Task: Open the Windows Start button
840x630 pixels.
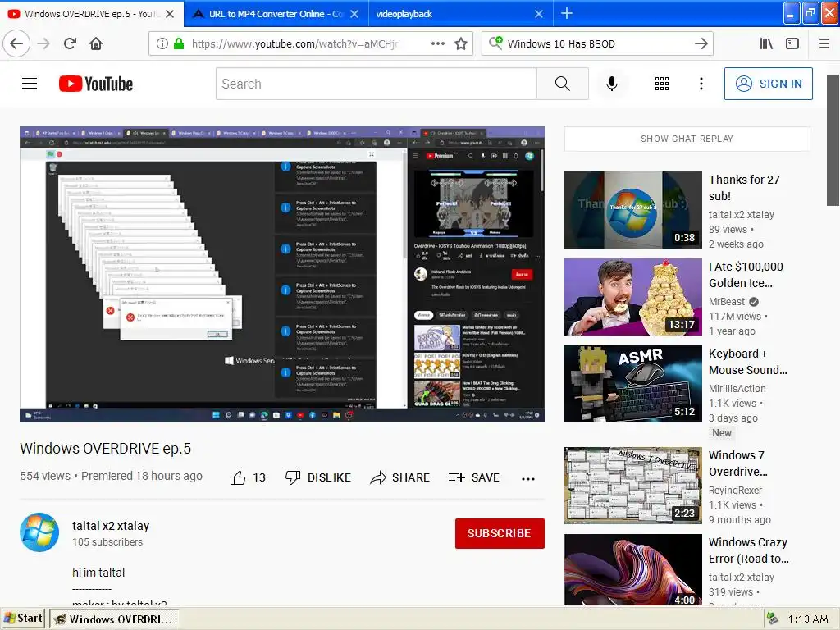Action: click(x=23, y=619)
